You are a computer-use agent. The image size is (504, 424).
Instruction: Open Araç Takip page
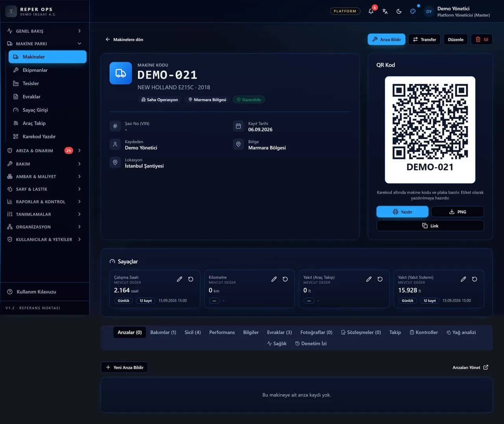[48, 123]
